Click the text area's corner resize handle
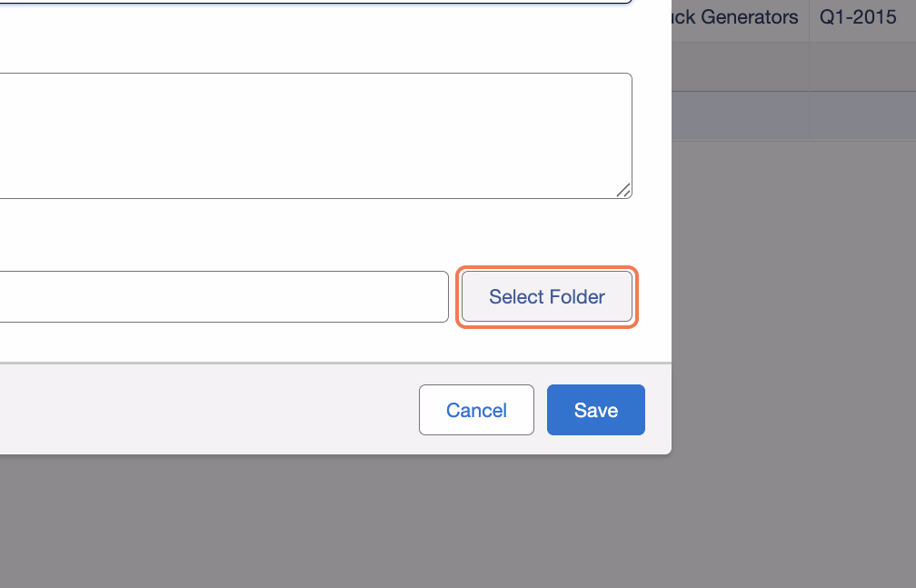Image resolution: width=916 pixels, height=588 pixels. [623, 190]
